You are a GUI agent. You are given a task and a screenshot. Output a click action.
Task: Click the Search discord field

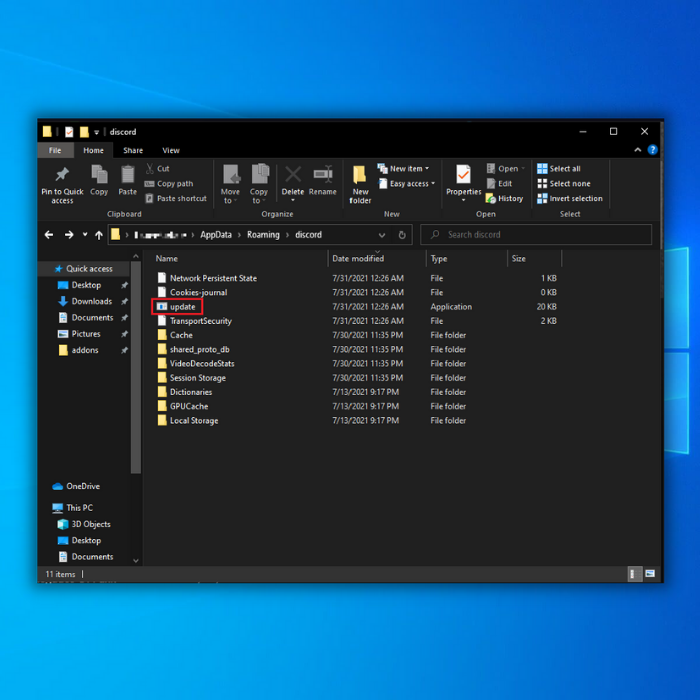(536, 235)
